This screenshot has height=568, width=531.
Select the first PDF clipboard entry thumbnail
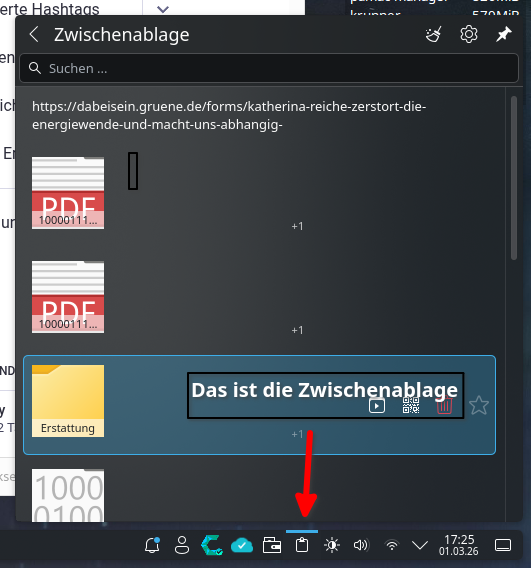click(68, 193)
